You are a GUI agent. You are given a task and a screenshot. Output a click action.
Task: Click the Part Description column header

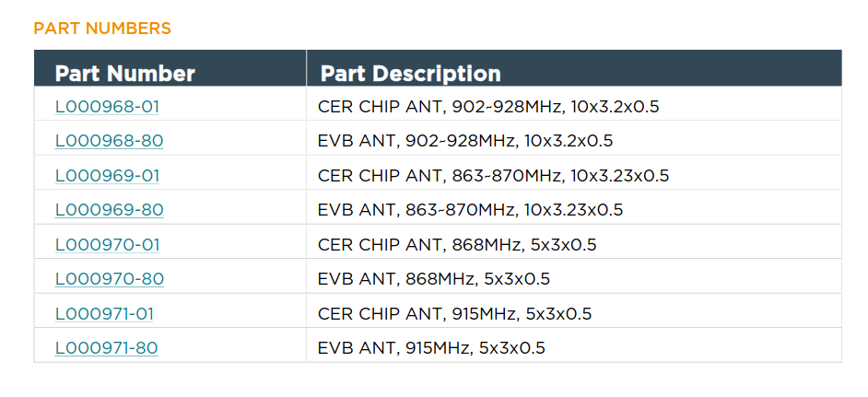[410, 74]
